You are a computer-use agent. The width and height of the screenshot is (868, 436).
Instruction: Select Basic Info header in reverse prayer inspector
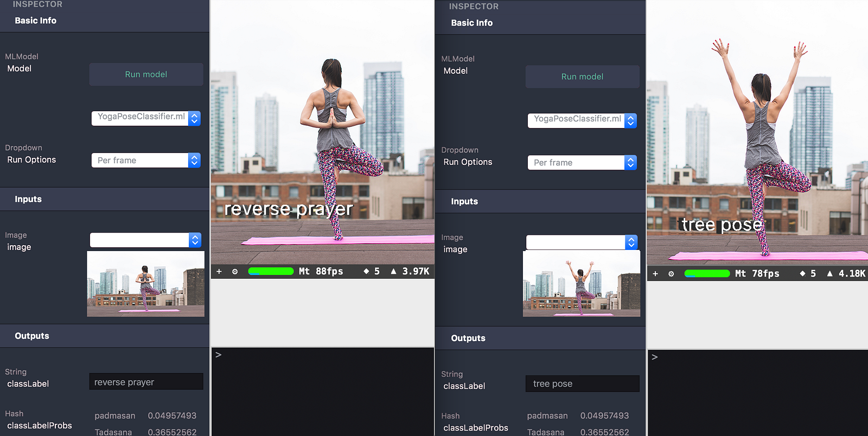(36, 21)
